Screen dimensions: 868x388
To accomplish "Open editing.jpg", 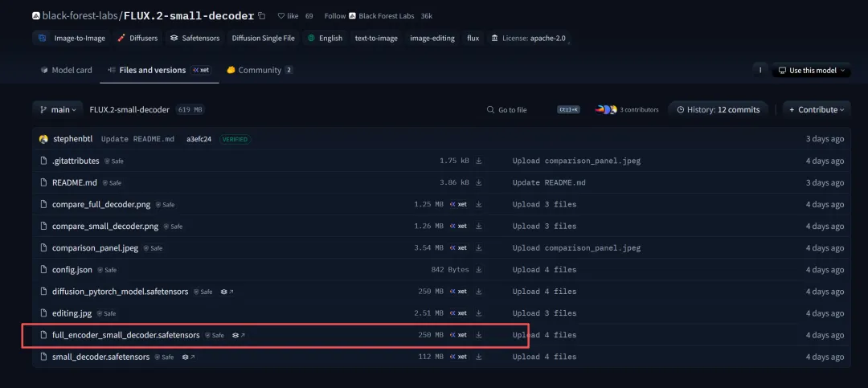I will tap(72, 313).
